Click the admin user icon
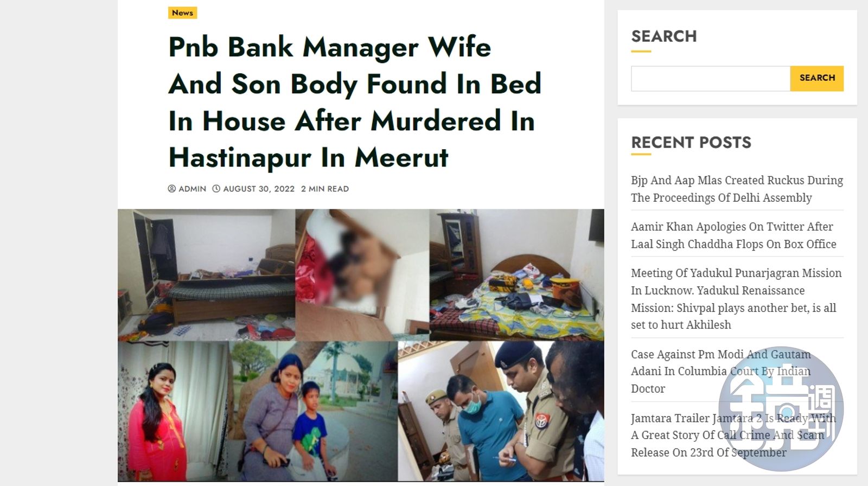868x486 pixels. click(172, 189)
